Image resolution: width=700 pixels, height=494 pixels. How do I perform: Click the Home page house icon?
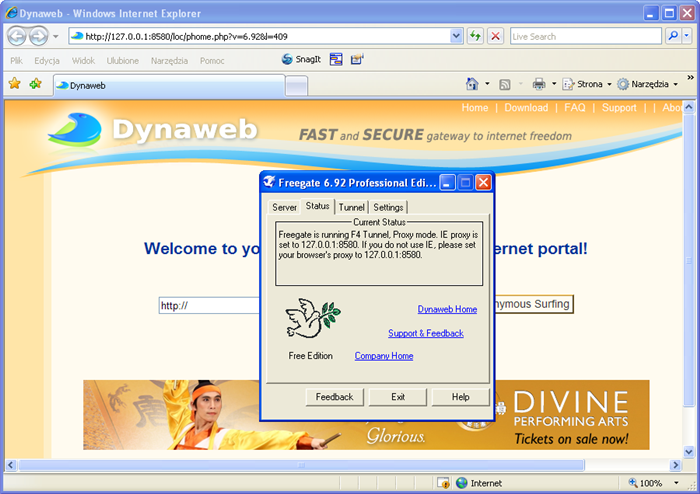click(x=472, y=84)
